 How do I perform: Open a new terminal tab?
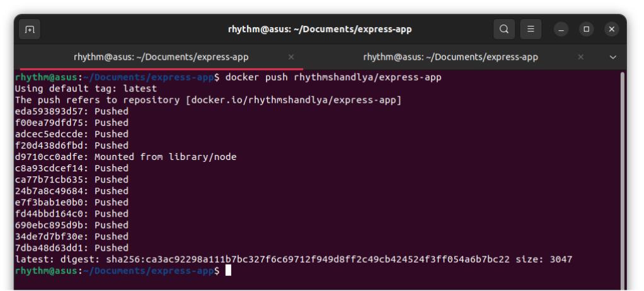pyautogui.click(x=30, y=29)
